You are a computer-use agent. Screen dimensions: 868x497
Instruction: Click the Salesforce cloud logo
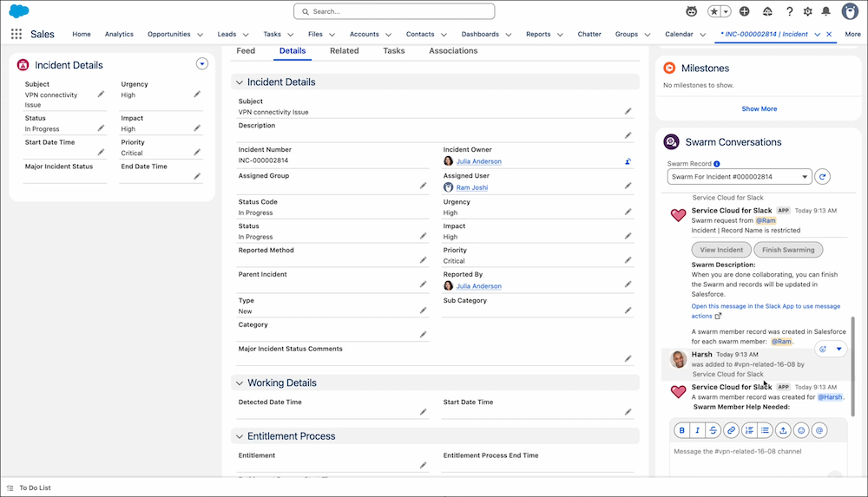[19, 11]
